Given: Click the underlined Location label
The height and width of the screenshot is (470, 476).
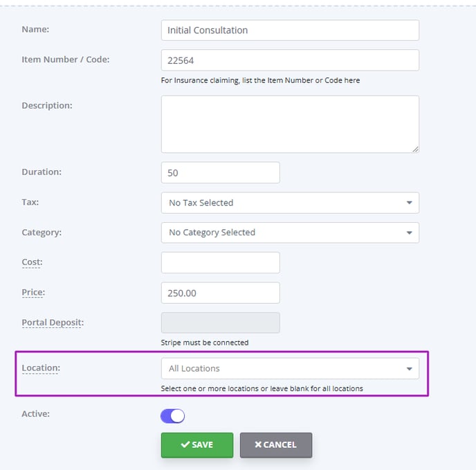Looking at the screenshot, I should (41, 368).
